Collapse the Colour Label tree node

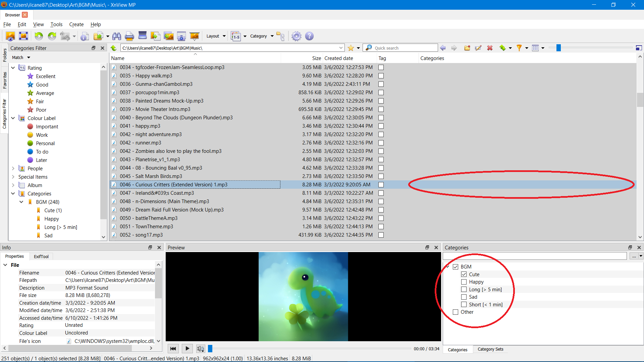tap(13, 118)
